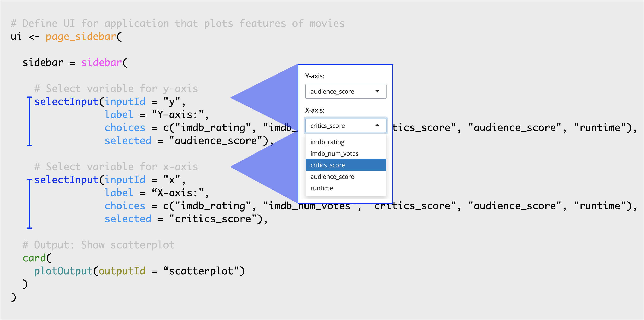Image resolution: width=644 pixels, height=320 pixels.
Task: Click the green card function name
Action: point(34,258)
